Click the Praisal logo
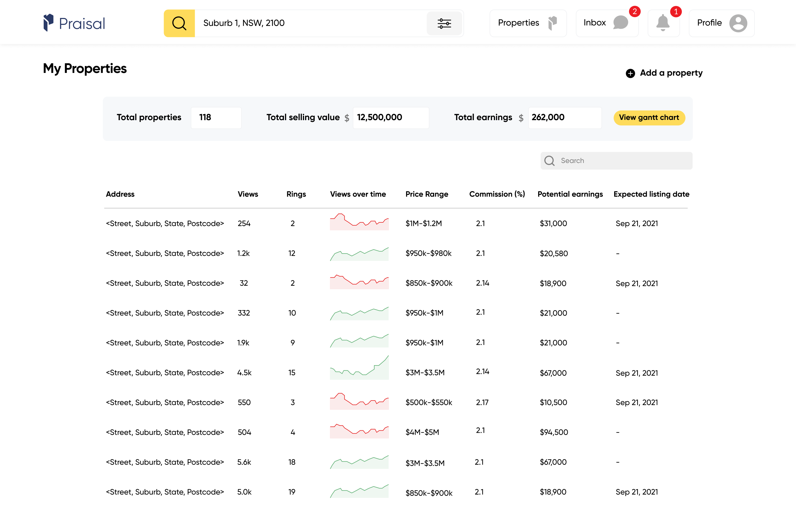Screen dimensions: 796x532 pyautogui.click(x=74, y=23)
